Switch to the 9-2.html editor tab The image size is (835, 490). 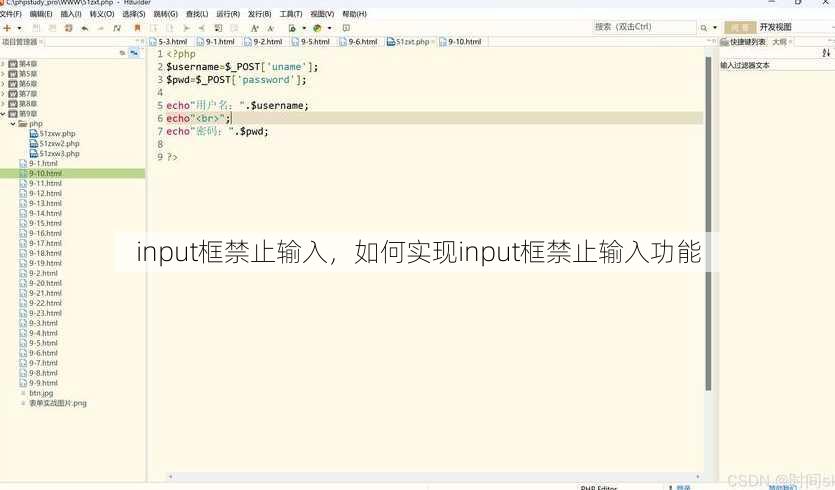click(263, 42)
